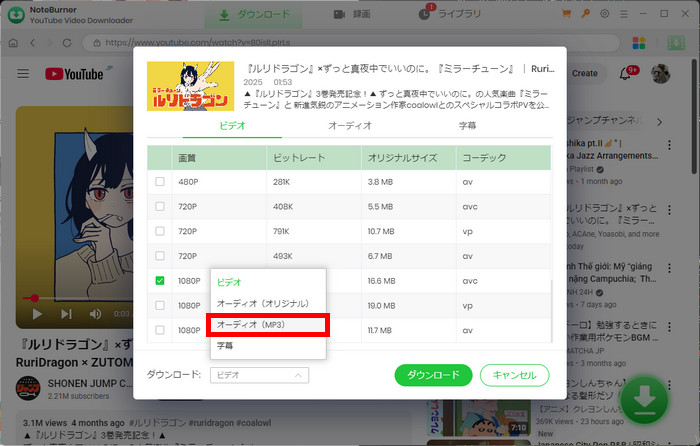Screen dimensions: 700x446
Task: Click the SHONEN JUMP channel avatar
Action: (28, 388)
